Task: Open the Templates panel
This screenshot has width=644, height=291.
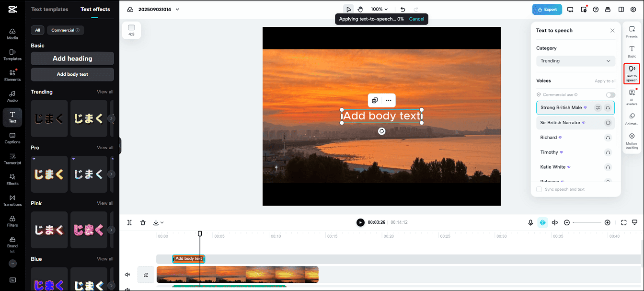Action: point(12,55)
